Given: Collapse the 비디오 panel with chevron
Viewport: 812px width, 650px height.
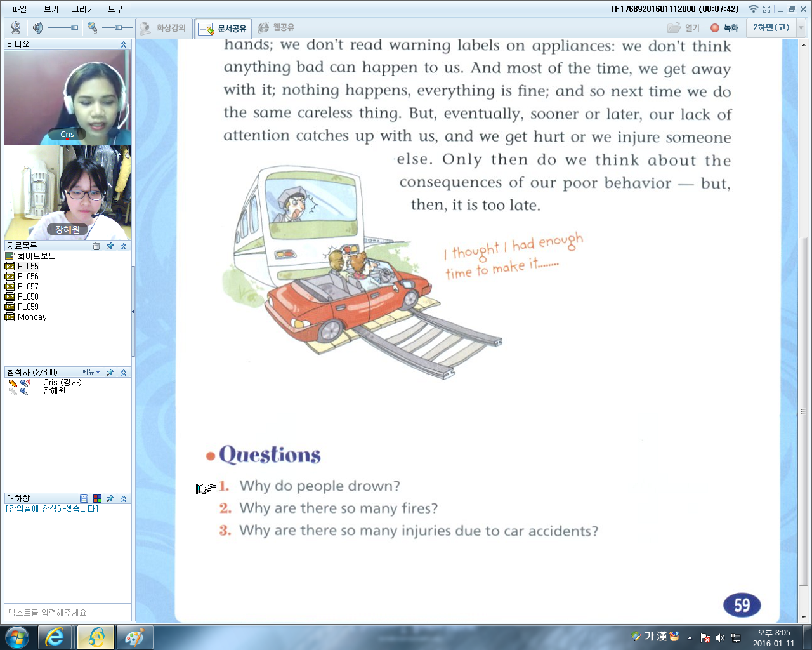Looking at the screenshot, I should 124,44.
